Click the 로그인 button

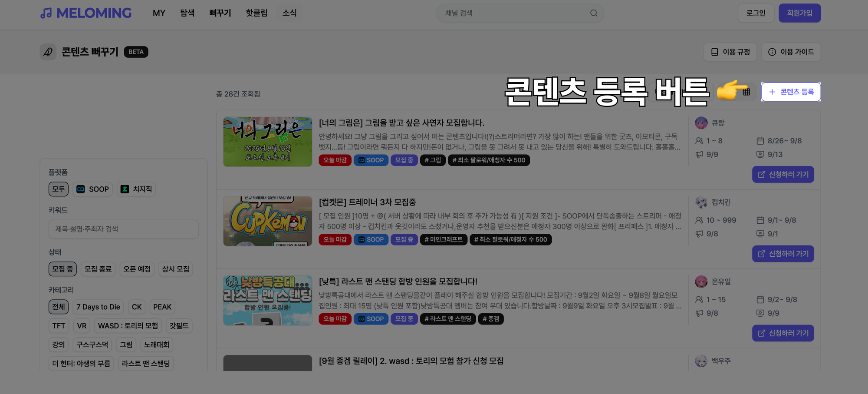pos(756,13)
